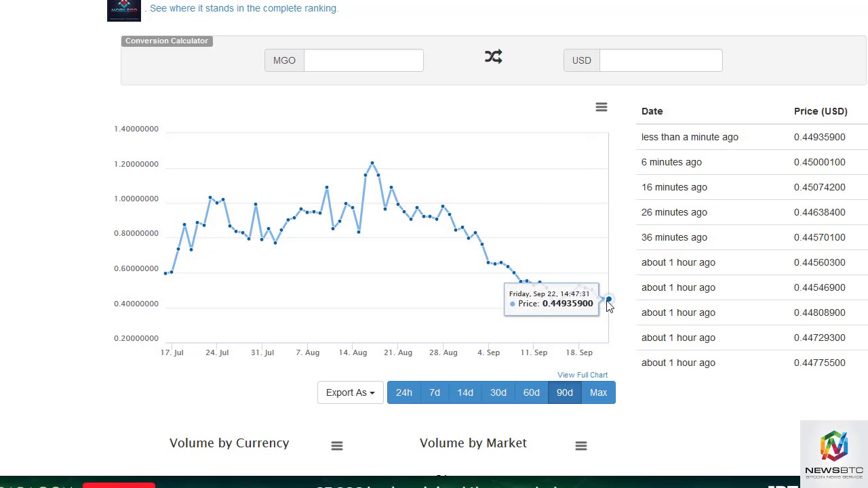The image size is (868, 488).
Task: Click the Sep 22 chart data point
Action: point(608,299)
